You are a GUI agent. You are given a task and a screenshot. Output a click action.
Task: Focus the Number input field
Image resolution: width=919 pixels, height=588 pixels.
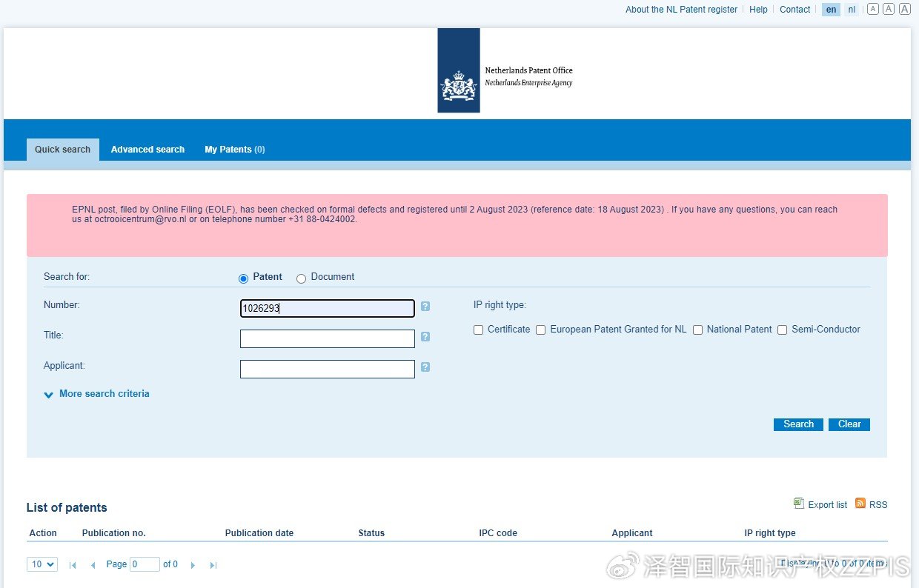point(328,308)
